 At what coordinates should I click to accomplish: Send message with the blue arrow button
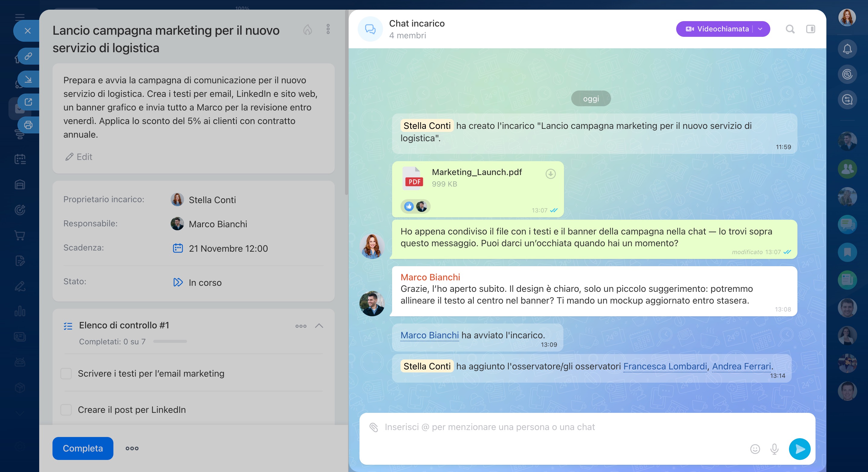pyautogui.click(x=799, y=449)
